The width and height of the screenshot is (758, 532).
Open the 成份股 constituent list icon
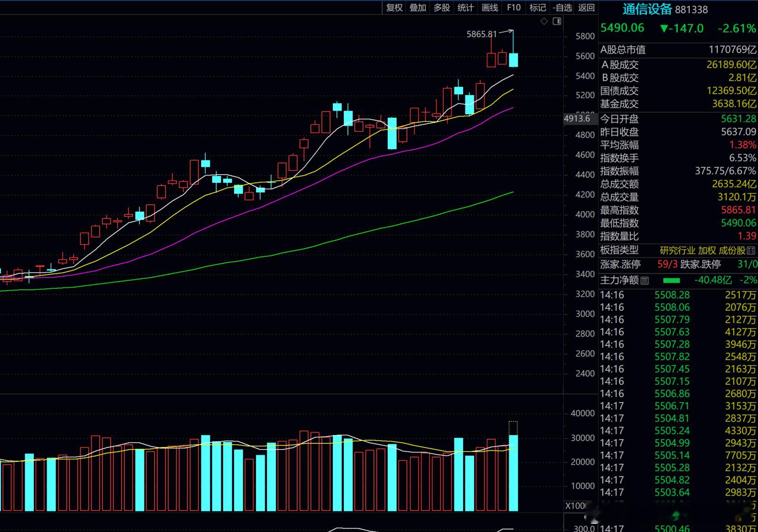(x=751, y=251)
